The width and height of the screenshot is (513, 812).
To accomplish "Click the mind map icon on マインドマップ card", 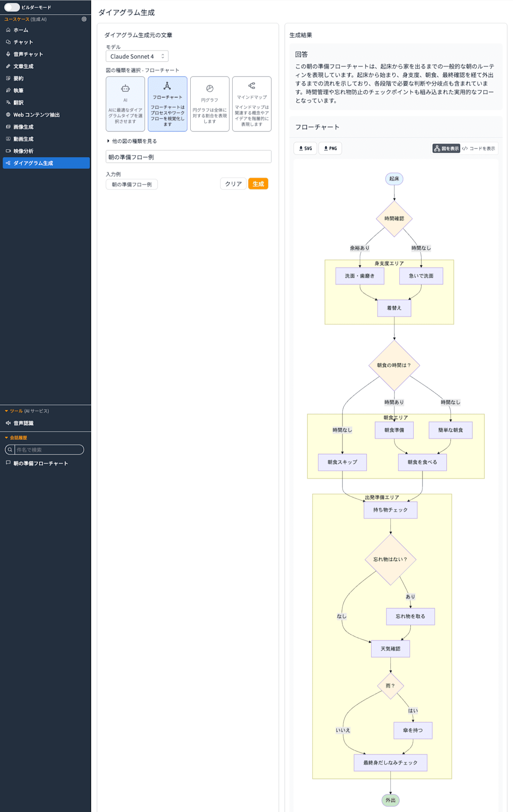I will point(252,86).
